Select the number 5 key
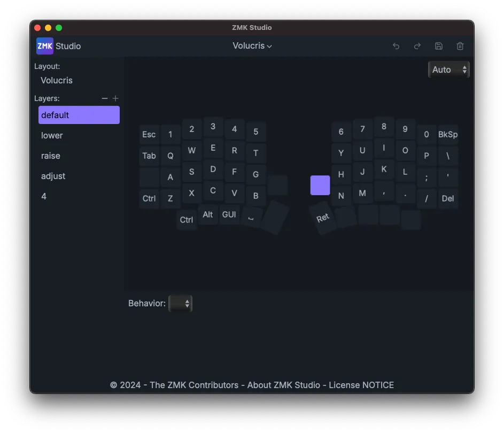The height and width of the screenshot is (433, 504). [x=255, y=132]
